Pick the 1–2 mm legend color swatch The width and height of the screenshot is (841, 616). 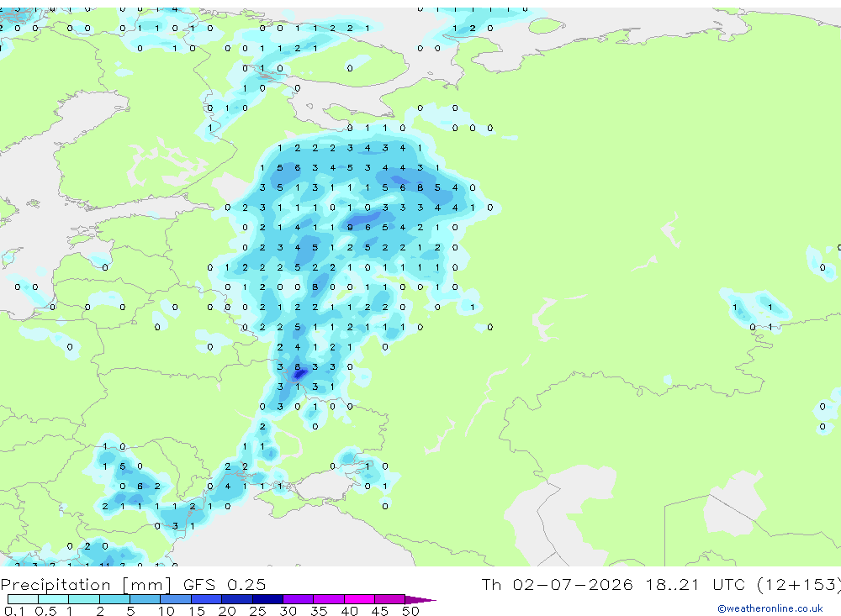coord(84,599)
